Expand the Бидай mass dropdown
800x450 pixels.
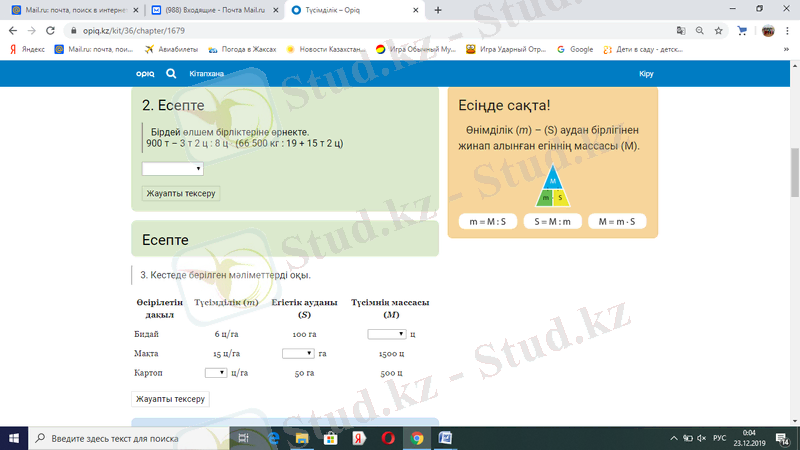(x=387, y=334)
